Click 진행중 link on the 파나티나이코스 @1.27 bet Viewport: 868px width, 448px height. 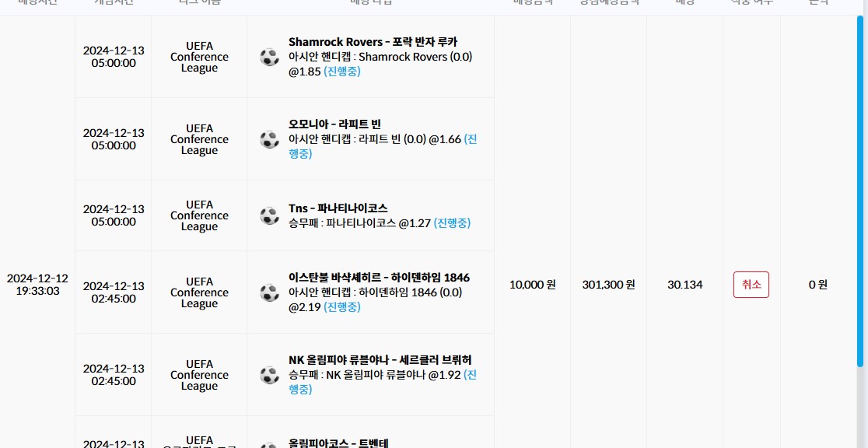point(452,223)
